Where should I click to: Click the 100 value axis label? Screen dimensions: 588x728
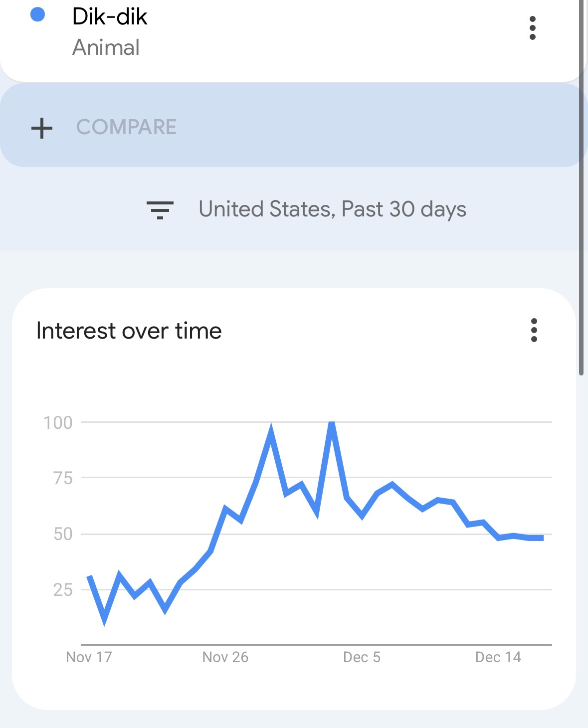tap(58, 423)
